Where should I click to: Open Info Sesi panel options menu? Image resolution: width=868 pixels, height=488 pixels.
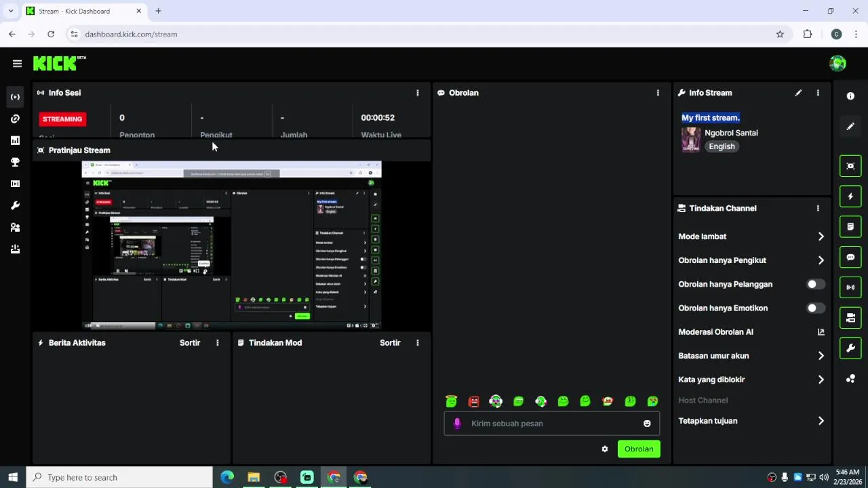(x=418, y=93)
